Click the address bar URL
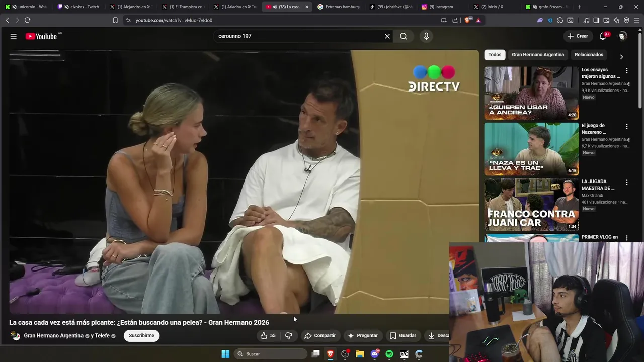 [174, 20]
